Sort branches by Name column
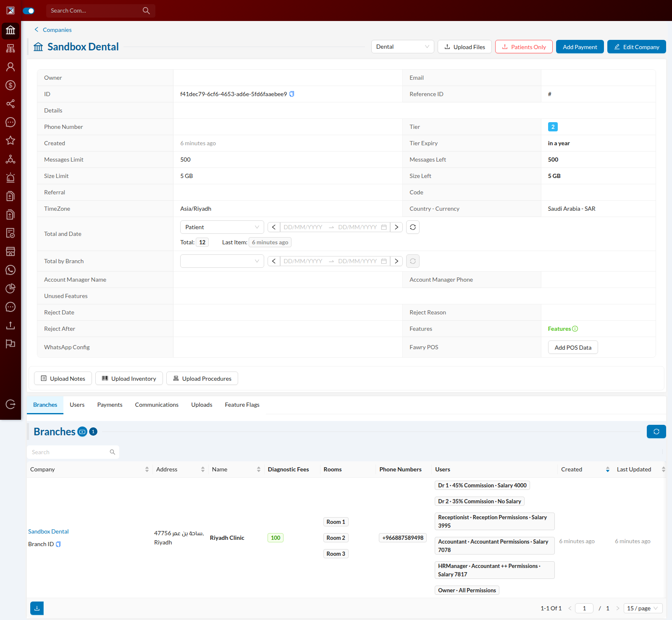672x620 pixels. point(259,469)
